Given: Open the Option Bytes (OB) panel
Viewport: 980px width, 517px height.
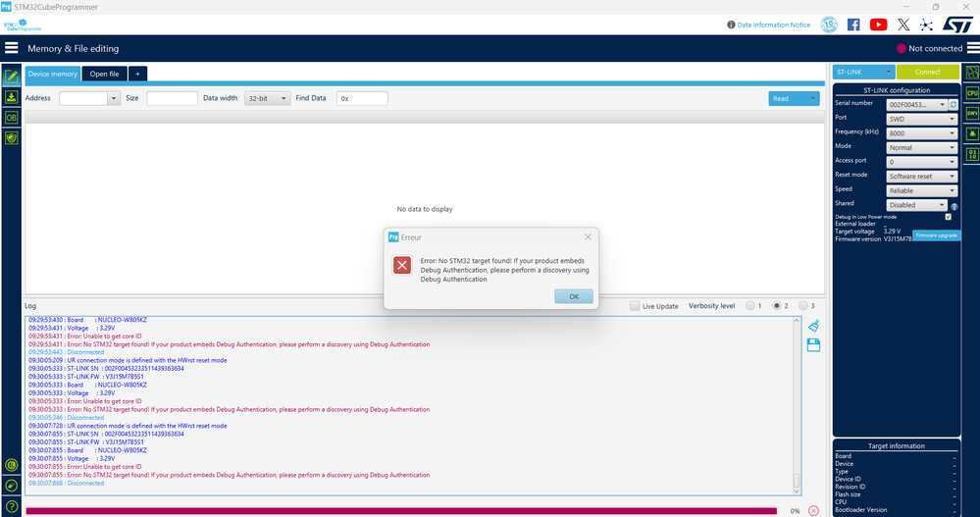Looking at the screenshot, I should (x=11, y=118).
